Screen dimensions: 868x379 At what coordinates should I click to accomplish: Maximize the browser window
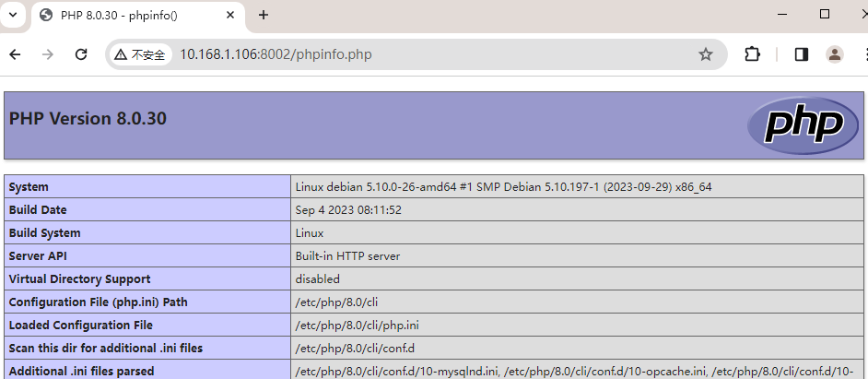[x=825, y=15]
